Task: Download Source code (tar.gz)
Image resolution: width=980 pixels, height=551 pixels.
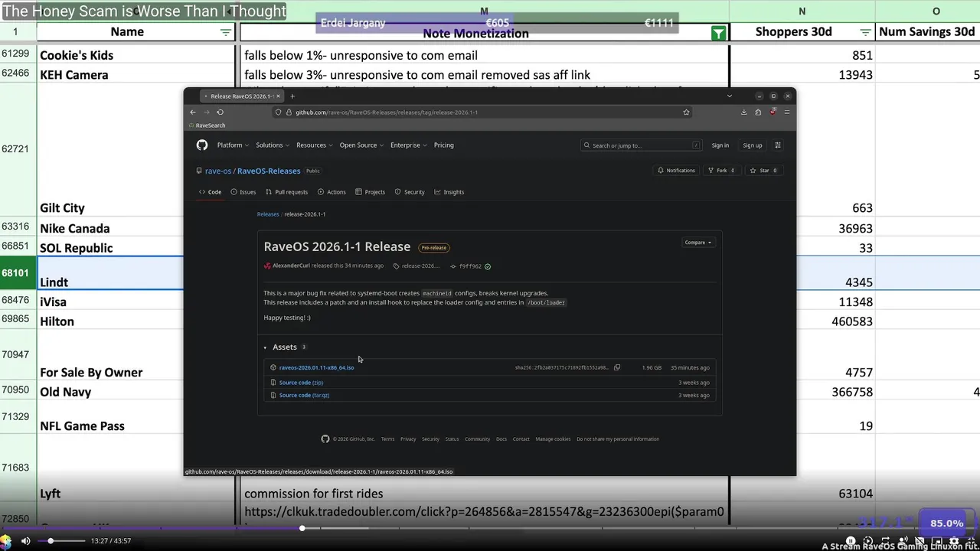Action: coord(304,396)
